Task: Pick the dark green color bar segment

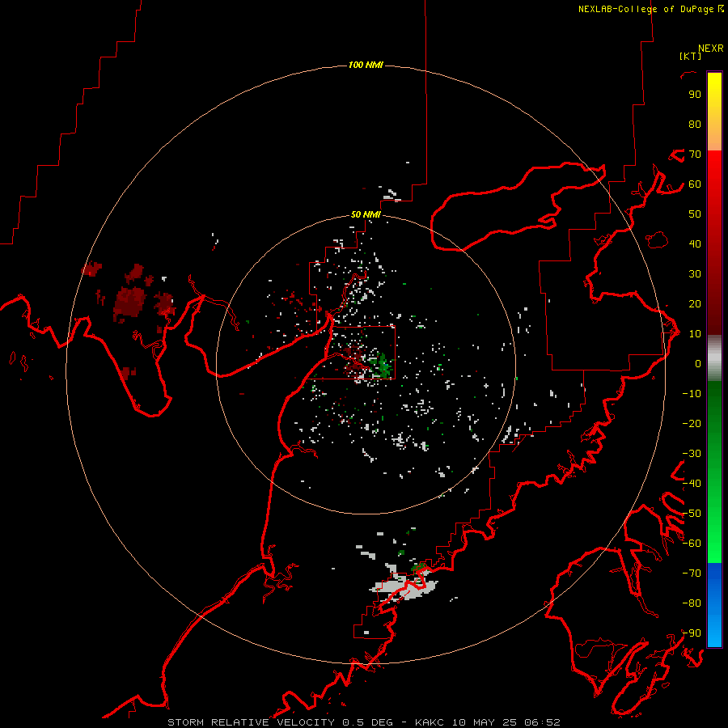Action: tap(714, 408)
